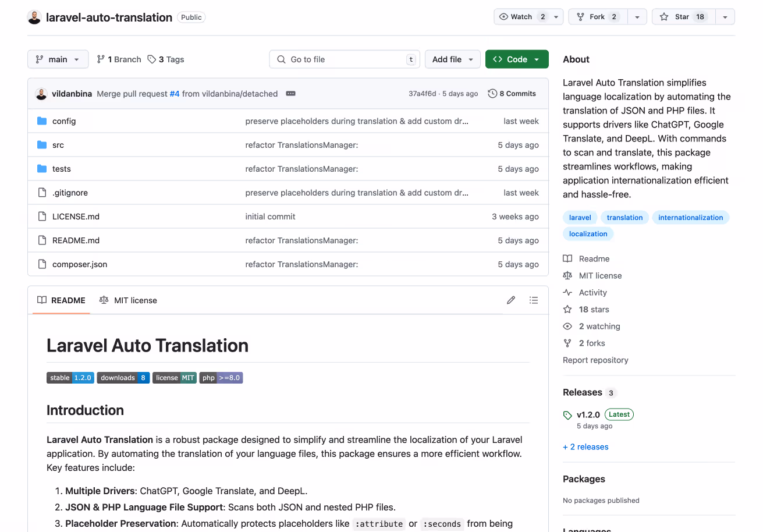This screenshot has width=763, height=532.
Task: Click the vildanbina username in commit row
Action: (72, 94)
